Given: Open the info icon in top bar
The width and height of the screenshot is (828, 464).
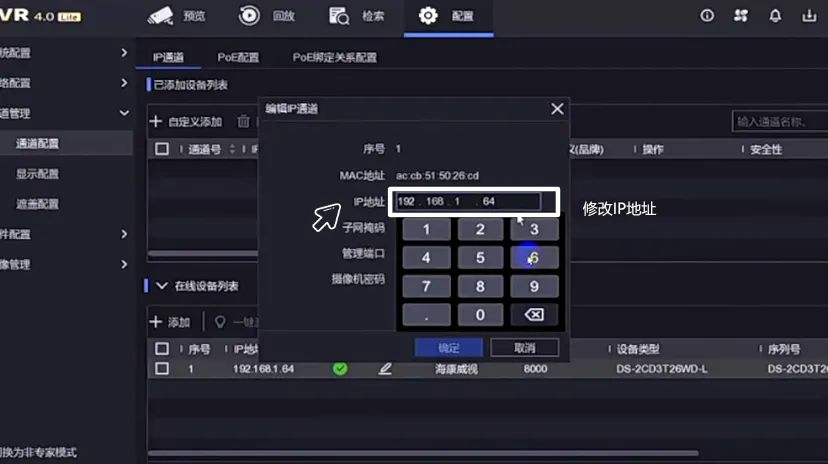Looking at the screenshot, I should 707,16.
